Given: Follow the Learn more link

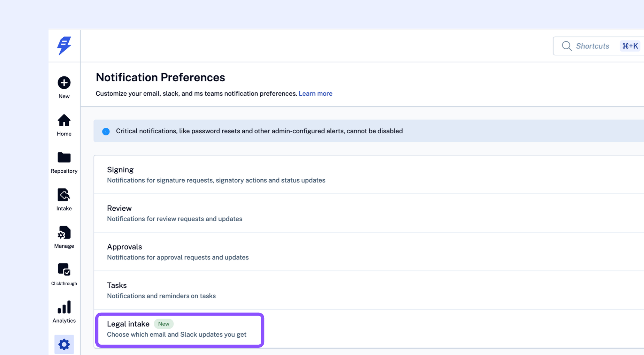Looking at the screenshot, I should [315, 94].
